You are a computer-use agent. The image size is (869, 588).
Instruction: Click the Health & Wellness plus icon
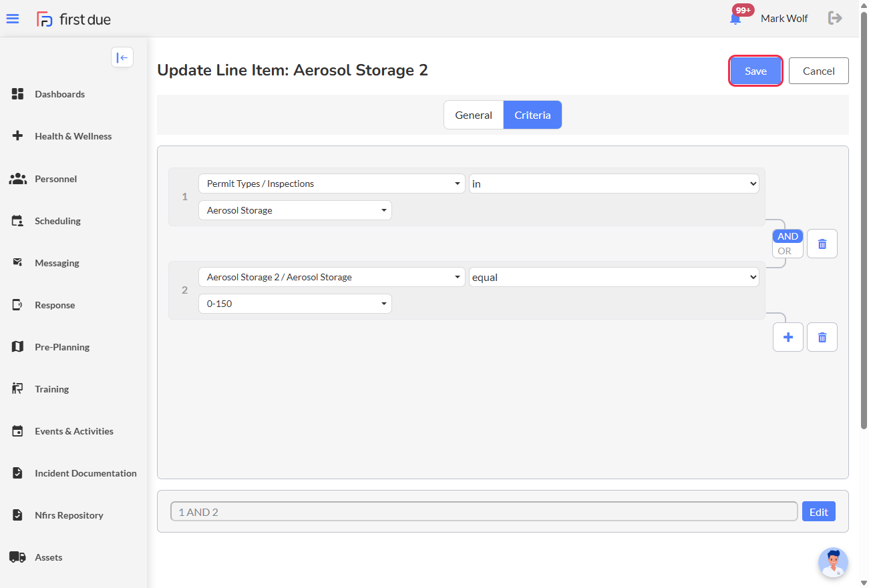click(x=18, y=136)
